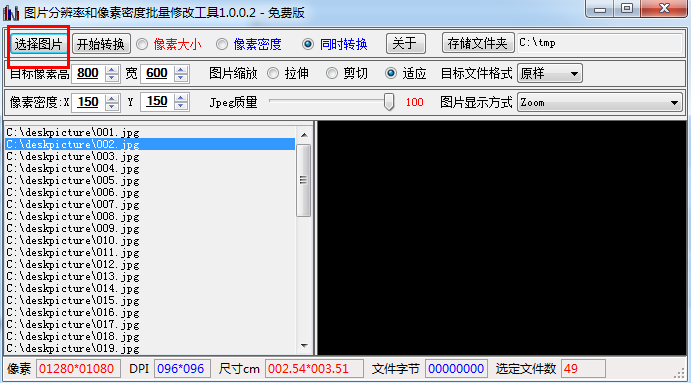
Task: Click the pixel value 01280*01080
Action: coord(78,368)
